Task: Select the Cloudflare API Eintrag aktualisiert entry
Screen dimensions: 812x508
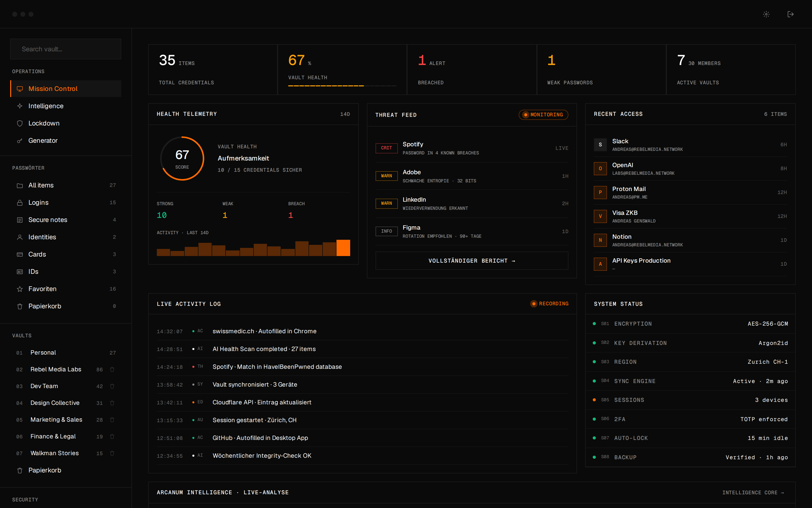Action: coord(362,403)
